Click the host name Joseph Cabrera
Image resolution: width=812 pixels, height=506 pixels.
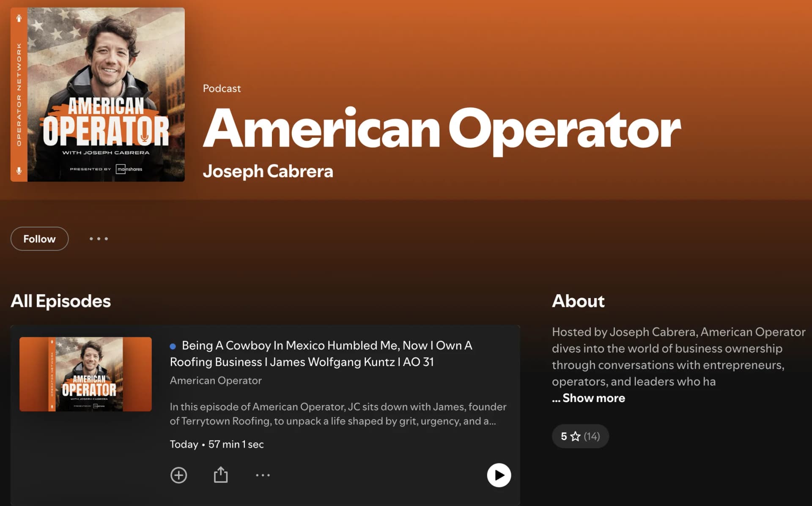(268, 171)
